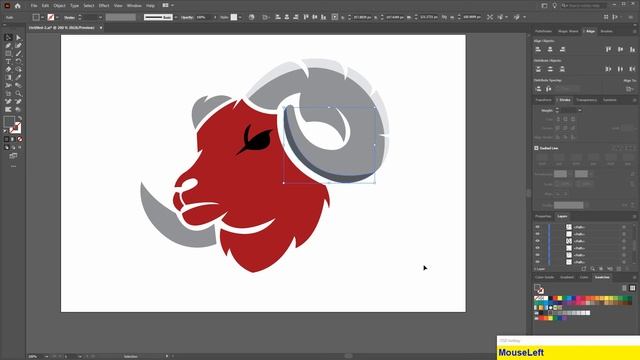
Task: Open the Align panel options menu
Action: [635, 31]
